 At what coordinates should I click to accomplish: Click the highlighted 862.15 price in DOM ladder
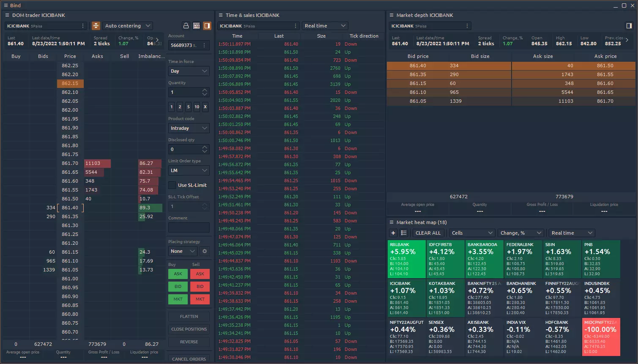coord(70,83)
